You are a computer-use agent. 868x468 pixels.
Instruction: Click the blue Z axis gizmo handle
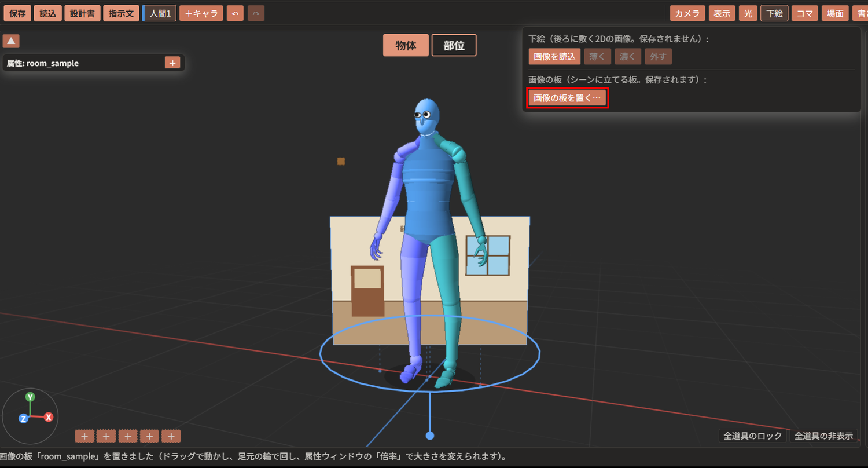pos(24,418)
